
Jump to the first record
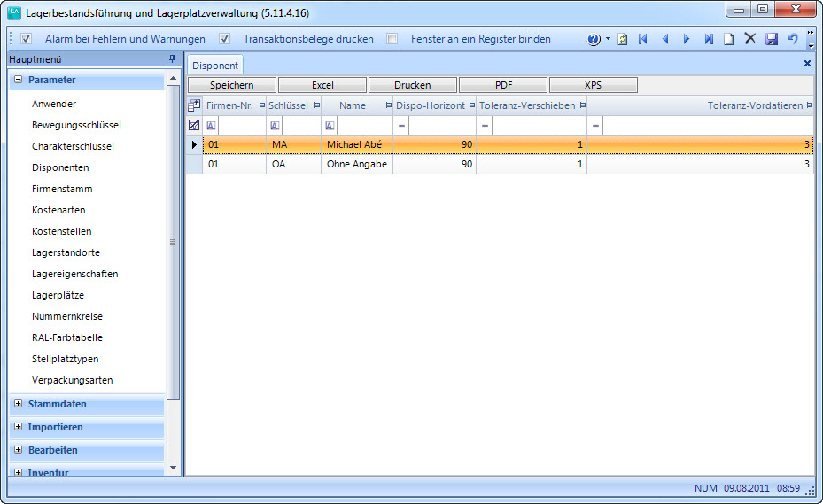point(643,39)
